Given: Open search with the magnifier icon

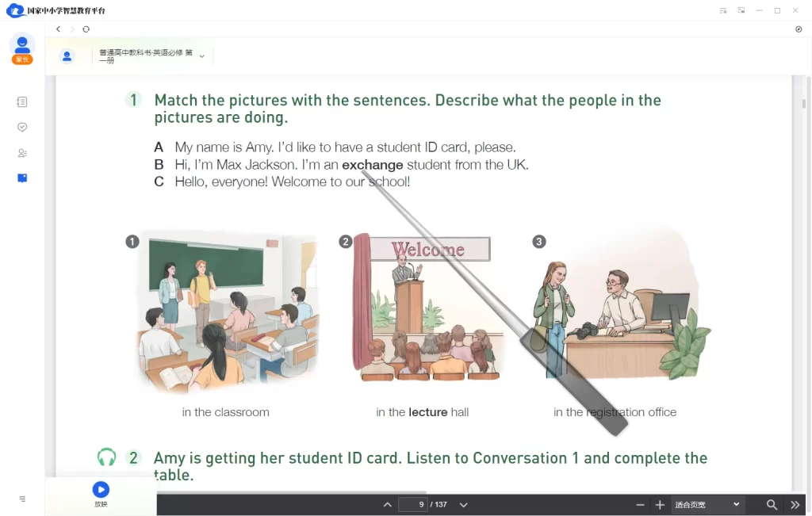Looking at the screenshot, I should coord(772,505).
